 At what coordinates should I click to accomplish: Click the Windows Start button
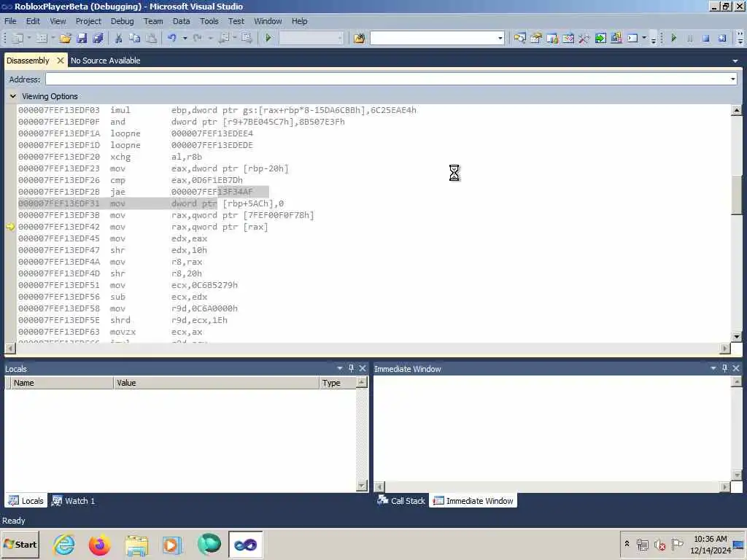[20, 545]
